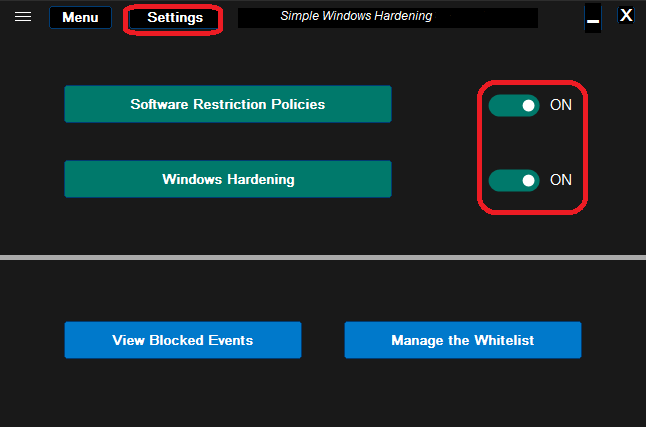646x427 pixels.
Task: Open Manage the Whitelist
Action: pyautogui.click(x=463, y=340)
